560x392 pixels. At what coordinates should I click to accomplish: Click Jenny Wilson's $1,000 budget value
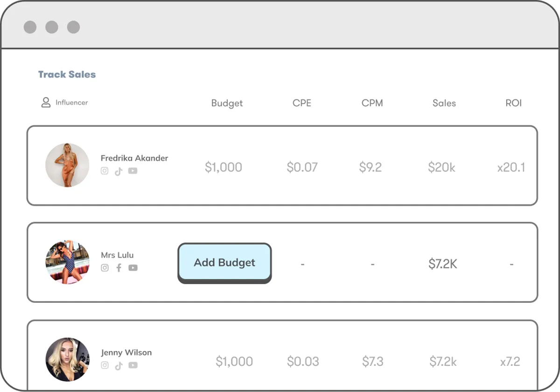click(234, 361)
